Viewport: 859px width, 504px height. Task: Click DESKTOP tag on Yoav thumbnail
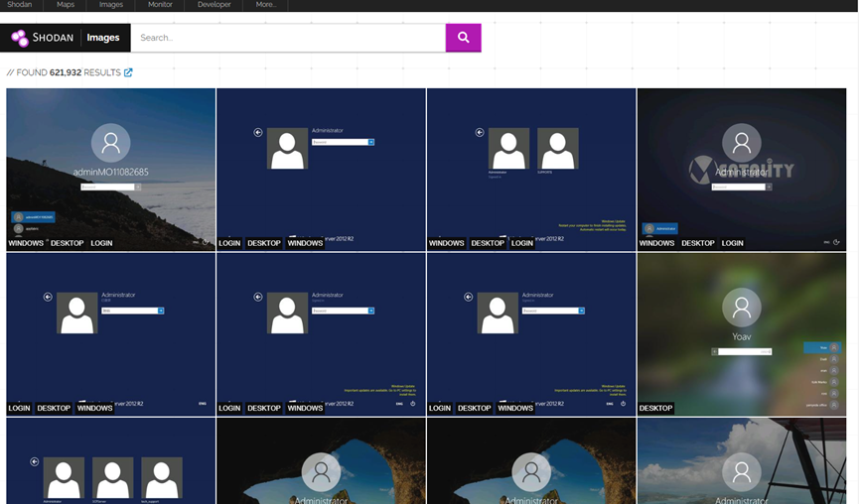point(655,408)
